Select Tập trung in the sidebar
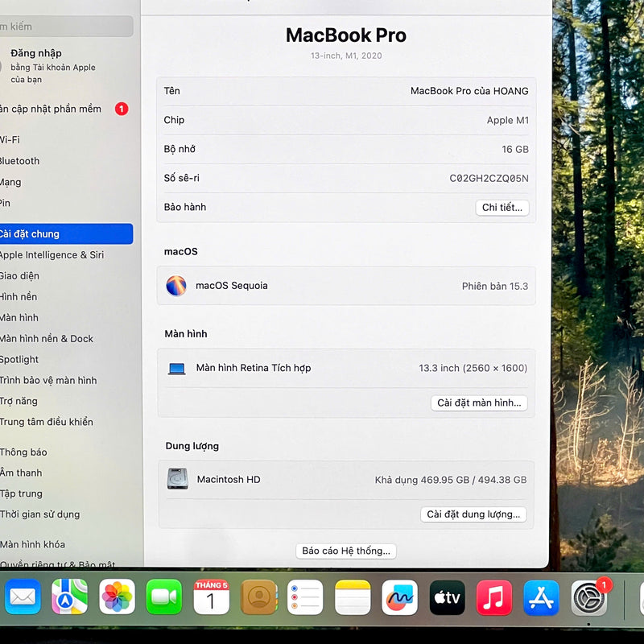644x644 pixels. click(22, 493)
